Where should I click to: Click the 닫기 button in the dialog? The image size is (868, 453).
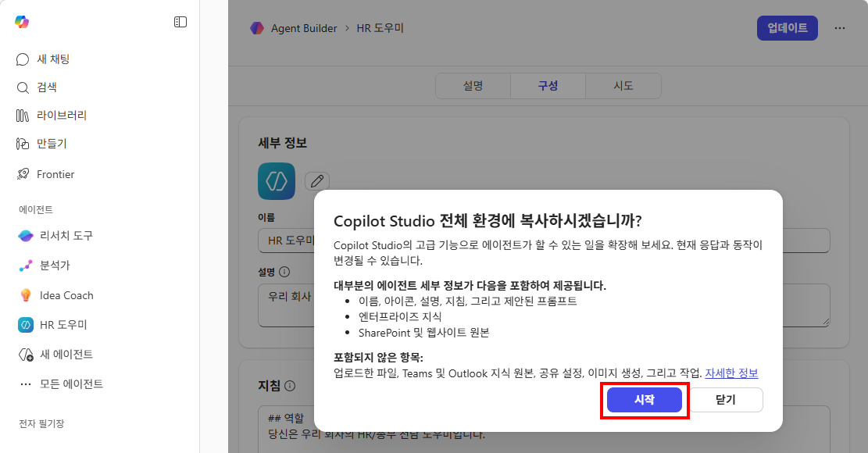point(726,399)
